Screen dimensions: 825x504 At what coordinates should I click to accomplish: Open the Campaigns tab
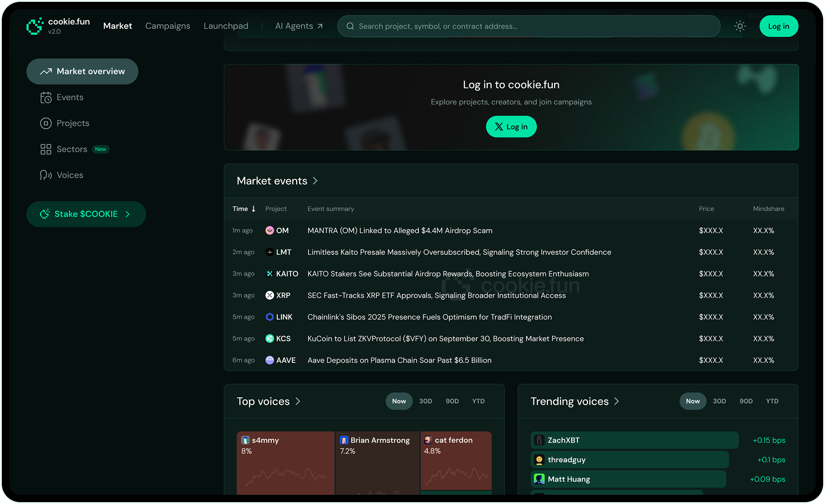(168, 26)
